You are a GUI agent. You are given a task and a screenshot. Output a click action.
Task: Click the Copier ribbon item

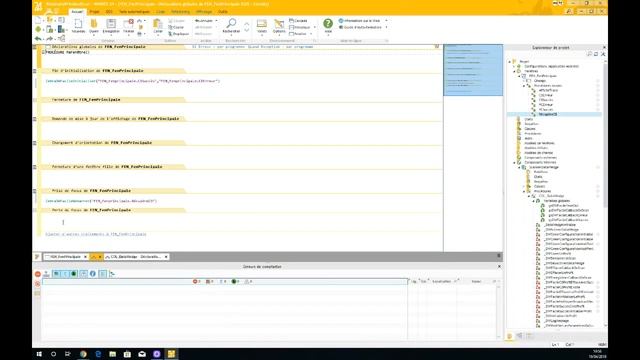(x=177, y=27)
